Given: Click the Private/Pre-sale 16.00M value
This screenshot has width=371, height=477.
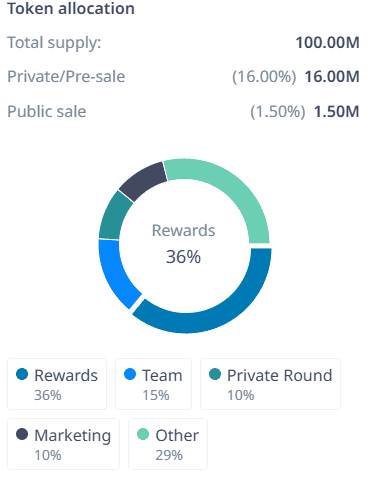Looking at the screenshot, I should click(332, 77).
